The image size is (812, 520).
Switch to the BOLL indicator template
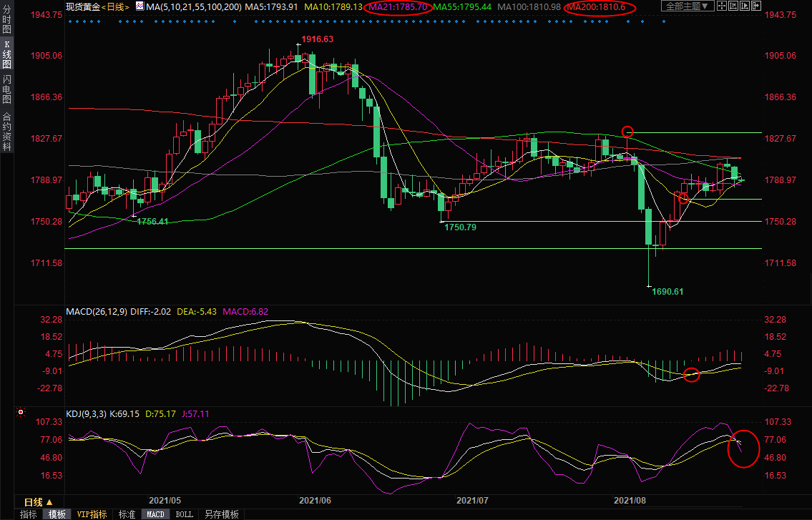tap(184, 514)
